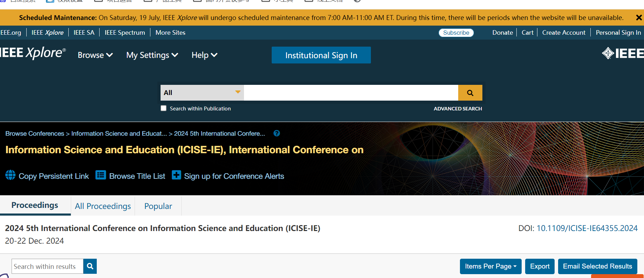Open More Sites menu
Image resolution: width=644 pixels, height=278 pixels.
(170, 33)
